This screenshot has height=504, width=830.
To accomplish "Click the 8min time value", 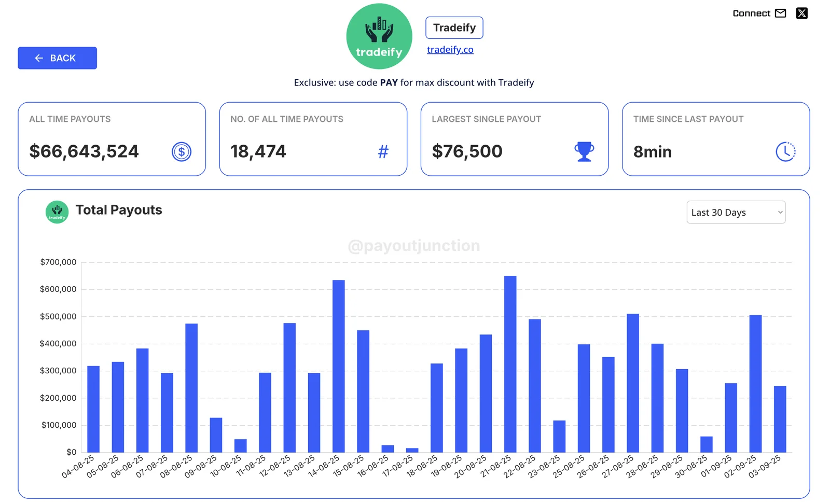I will (x=653, y=152).
